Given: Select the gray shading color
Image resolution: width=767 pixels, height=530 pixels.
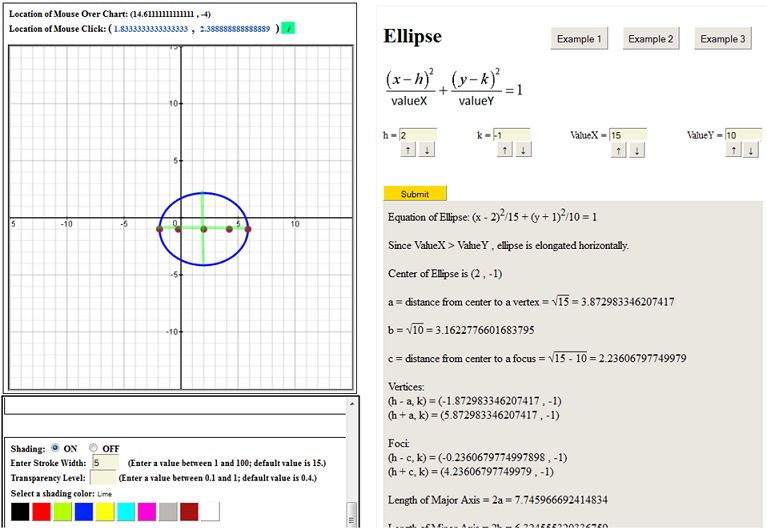Looking at the screenshot, I should [168, 511].
